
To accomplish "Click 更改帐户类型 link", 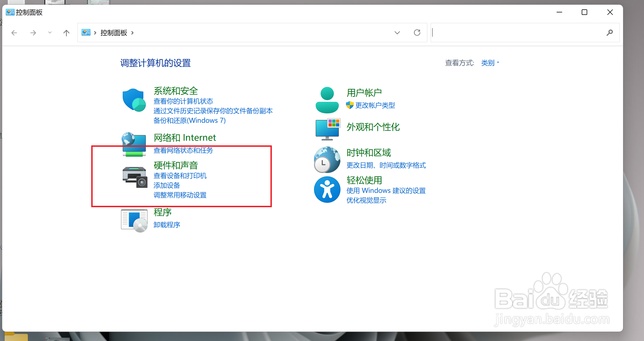I will coord(375,105).
